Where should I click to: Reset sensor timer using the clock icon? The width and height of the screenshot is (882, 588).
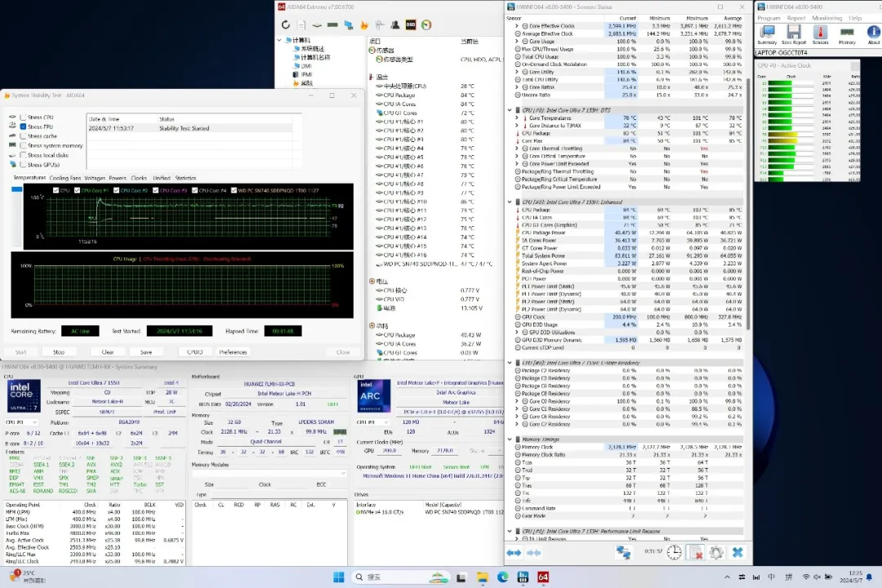pyautogui.click(x=674, y=553)
